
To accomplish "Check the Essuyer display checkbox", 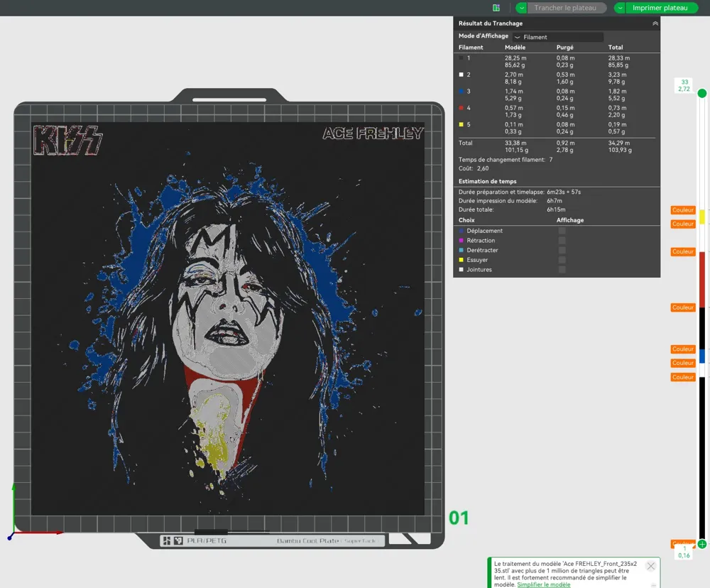I will tap(562, 260).
